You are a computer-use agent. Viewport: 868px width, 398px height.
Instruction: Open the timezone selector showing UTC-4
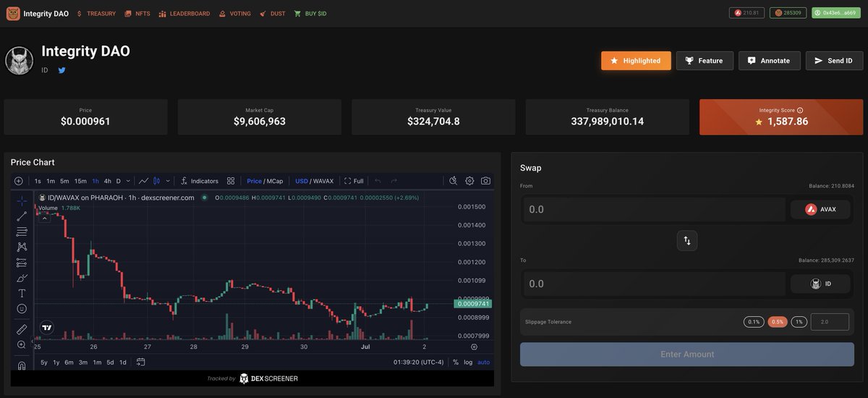tap(419, 362)
